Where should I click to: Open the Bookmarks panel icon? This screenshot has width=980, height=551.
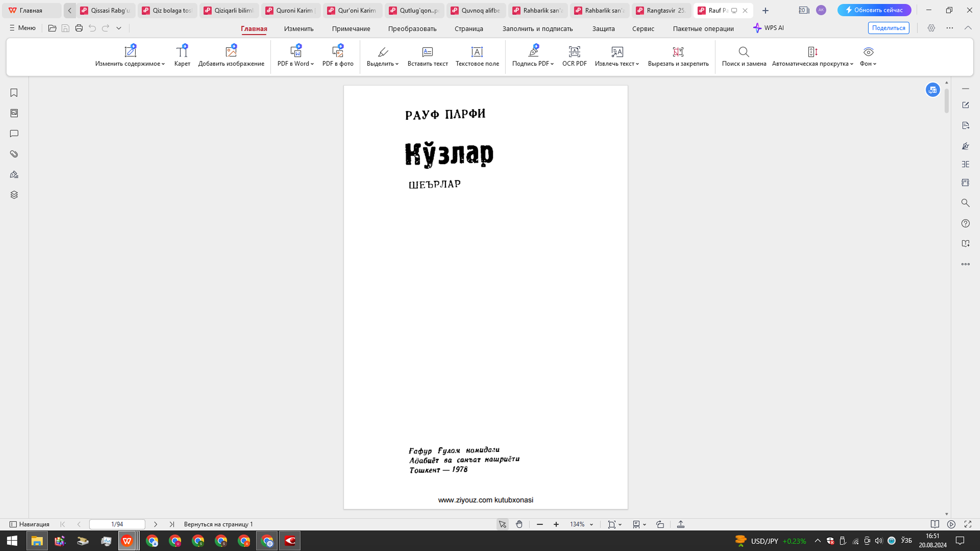[14, 93]
